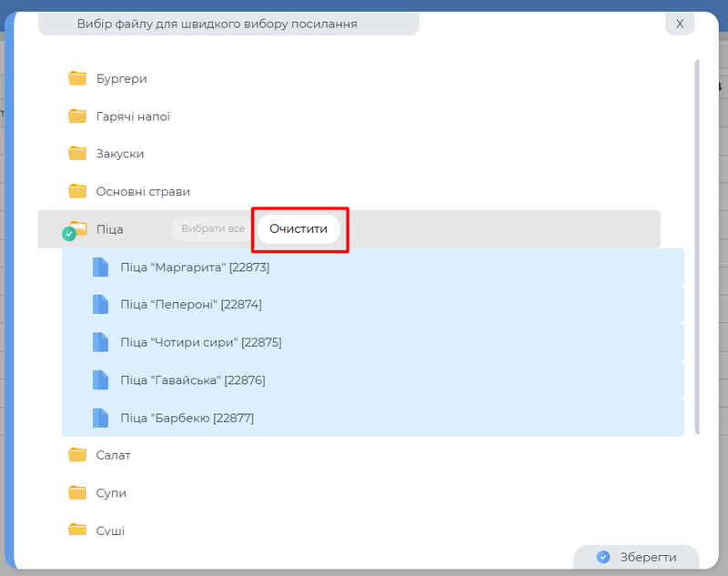Image resolution: width=728 pixels, height=576 pixels.
Task: Save selection with Зберегти button
Action: (637, 557)
